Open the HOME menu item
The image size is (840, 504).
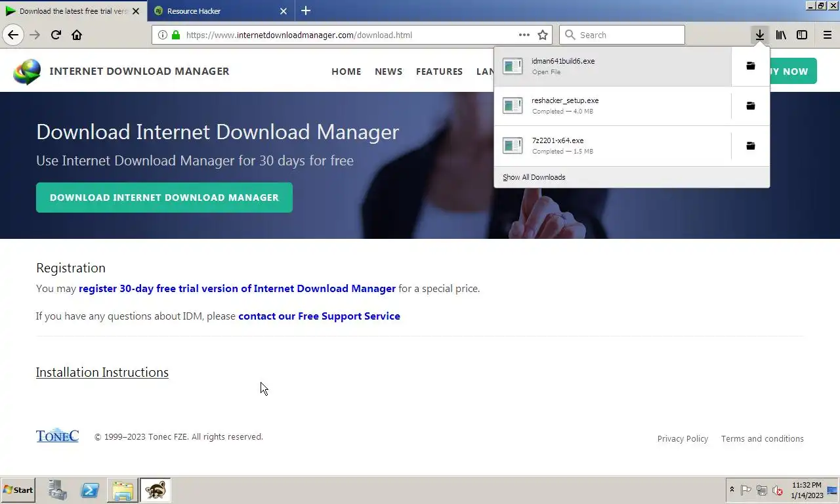point(346,72)
